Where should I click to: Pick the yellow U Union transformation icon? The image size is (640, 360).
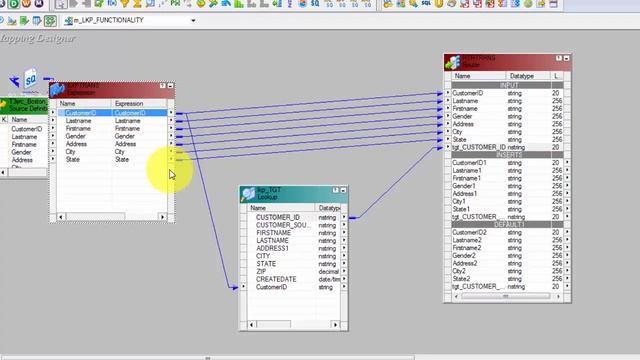(439, 4)
